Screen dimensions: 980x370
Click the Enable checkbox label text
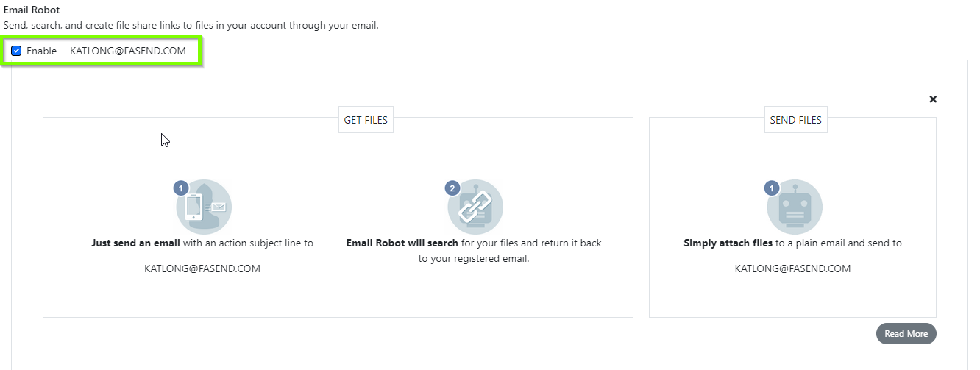[x=41, y=51]
